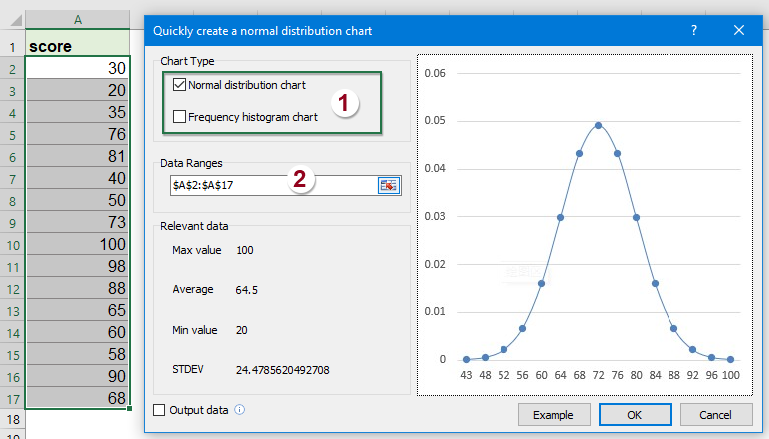Tick the Output data checkbox
The height and width of the screenshot is (439, 769).
pos(160,410)
